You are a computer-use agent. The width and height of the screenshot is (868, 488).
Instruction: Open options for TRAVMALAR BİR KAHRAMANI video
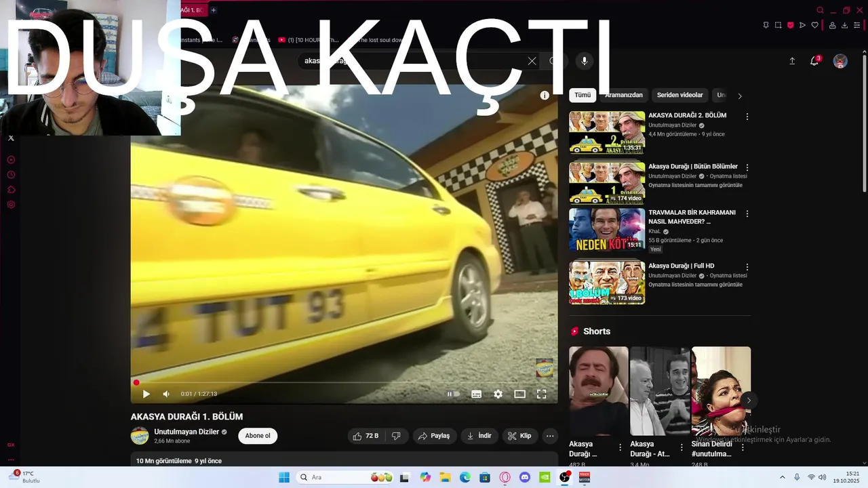coord(747,213)
